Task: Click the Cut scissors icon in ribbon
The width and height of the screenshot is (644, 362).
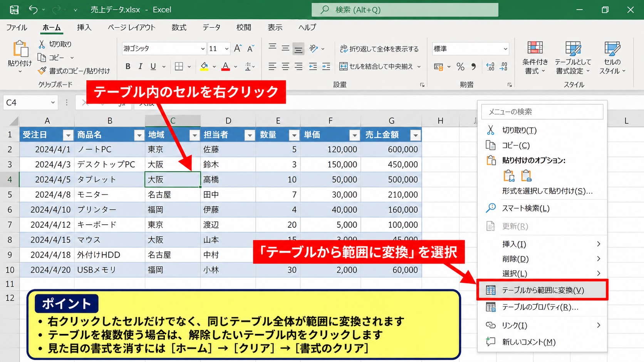Action: tap(42, 44)
